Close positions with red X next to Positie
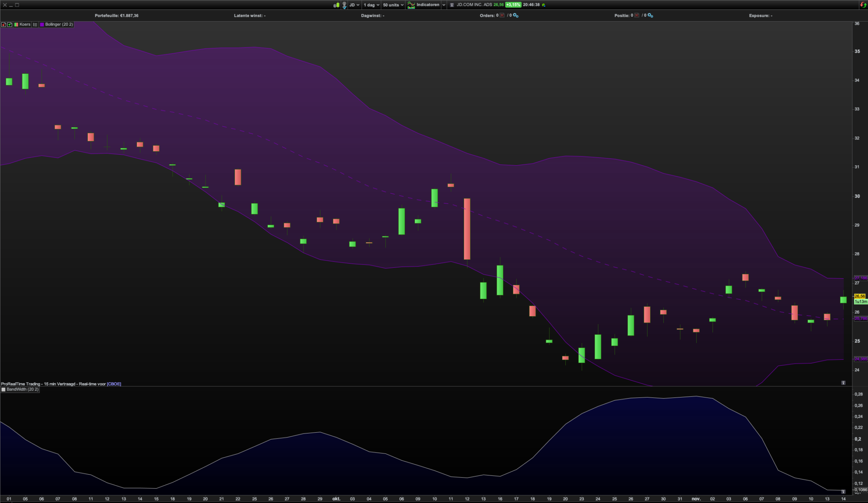 point(637,16)
